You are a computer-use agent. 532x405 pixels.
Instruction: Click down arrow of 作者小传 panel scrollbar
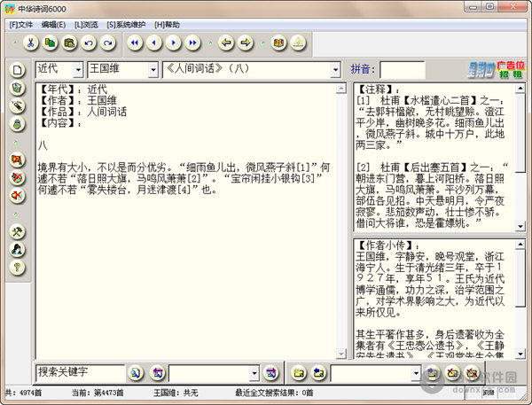coord(520,354)
